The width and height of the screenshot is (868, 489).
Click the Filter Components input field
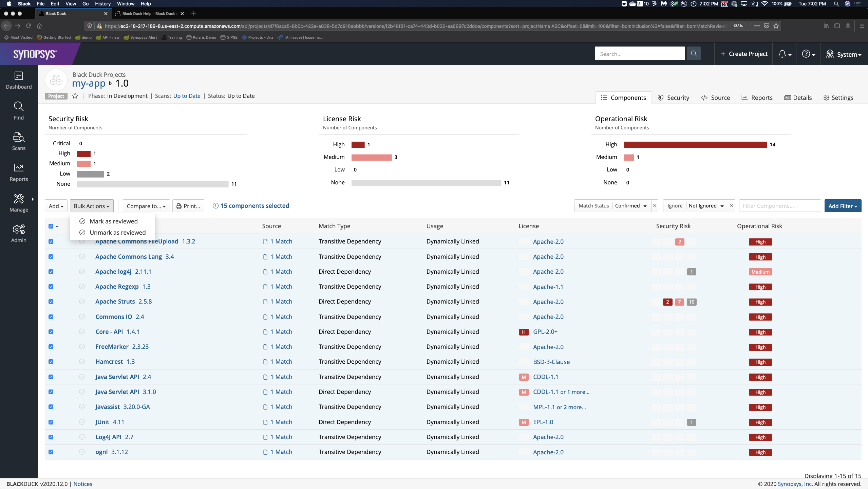tap(779, 206)
